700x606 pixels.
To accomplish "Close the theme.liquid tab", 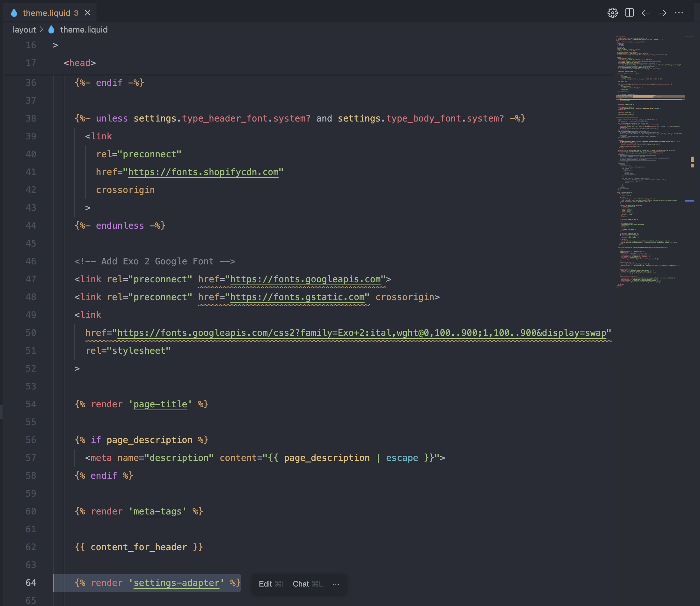I will pos(88,13).
